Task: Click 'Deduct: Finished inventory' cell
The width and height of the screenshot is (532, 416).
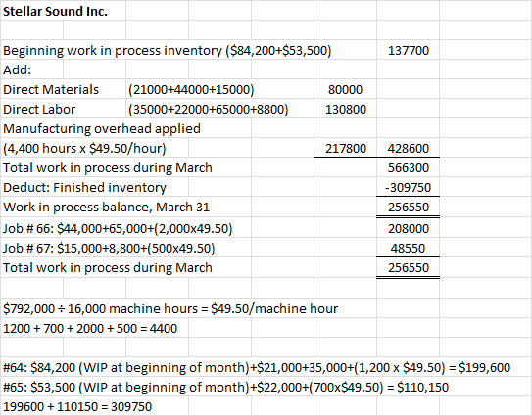Action: [x=85, y=188]
